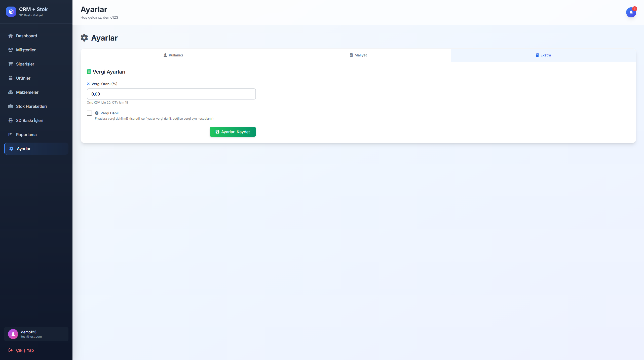
Task: Click the Vergi Oranı input field
Action: (171, 94)
